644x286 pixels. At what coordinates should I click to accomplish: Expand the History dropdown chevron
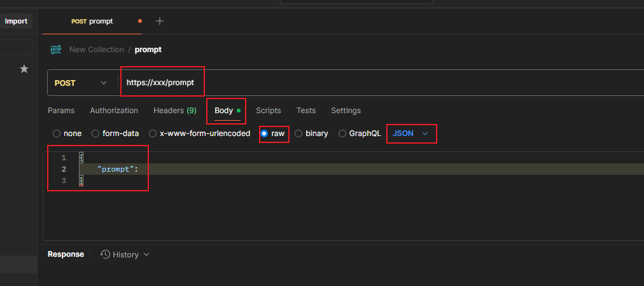(x=147, y=254)
